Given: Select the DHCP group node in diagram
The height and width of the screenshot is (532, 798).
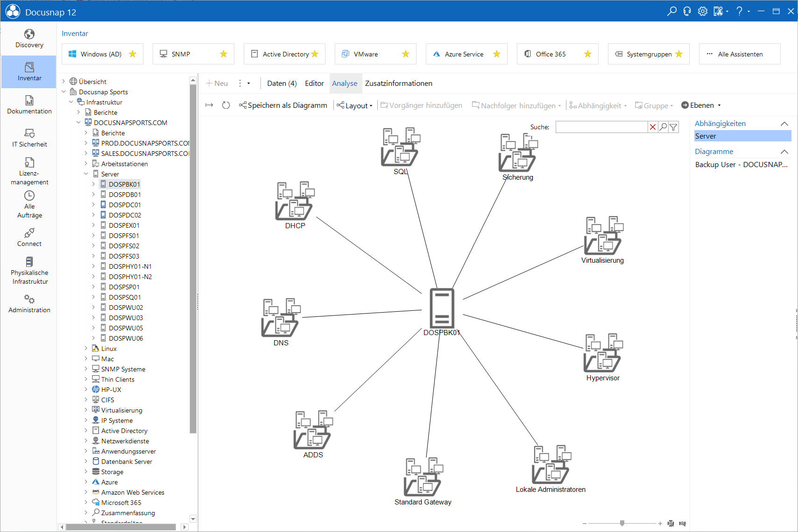Looking at the screenshot, I should pyautogui.click(x=295, y=205).
